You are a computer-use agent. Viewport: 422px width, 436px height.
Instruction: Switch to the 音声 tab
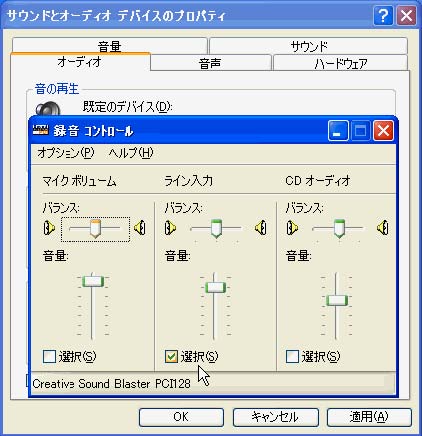(x=210, y=63)
